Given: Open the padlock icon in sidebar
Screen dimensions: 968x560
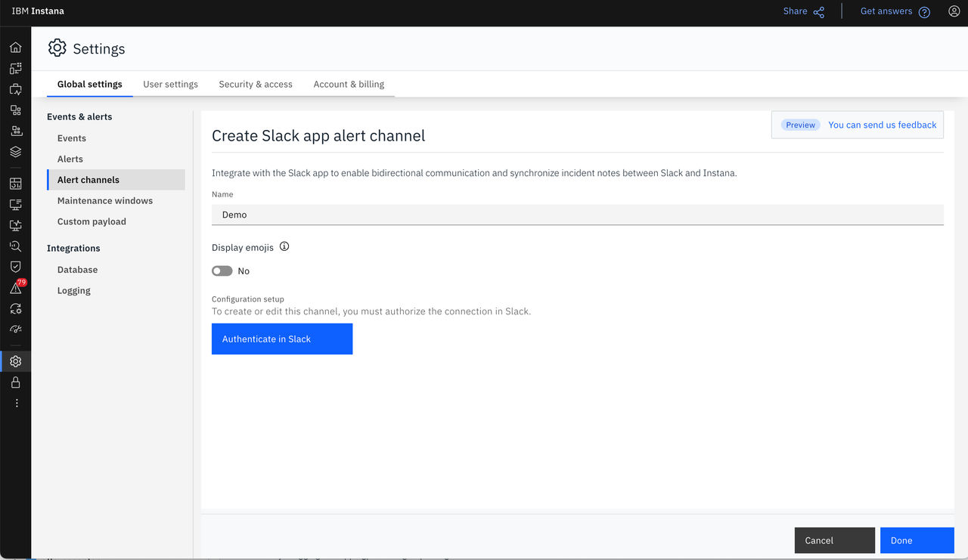Looking at the screenshot, I should tap(15, 382).
